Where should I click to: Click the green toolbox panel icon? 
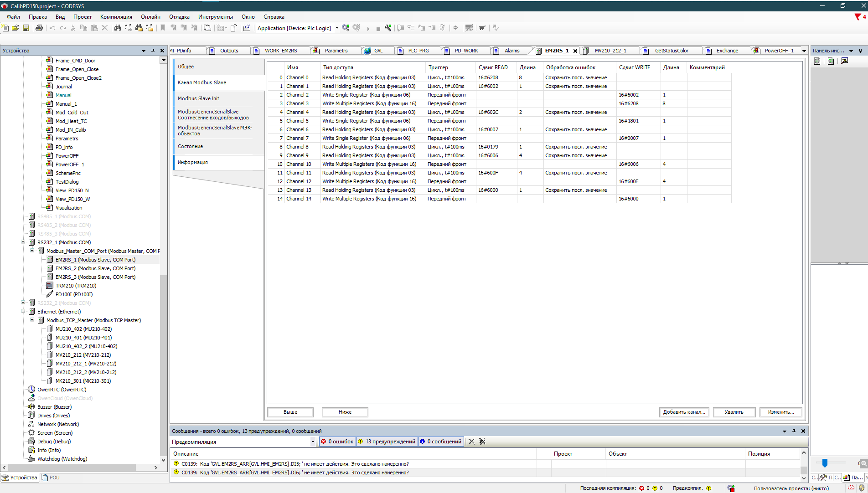pos(831,61)
